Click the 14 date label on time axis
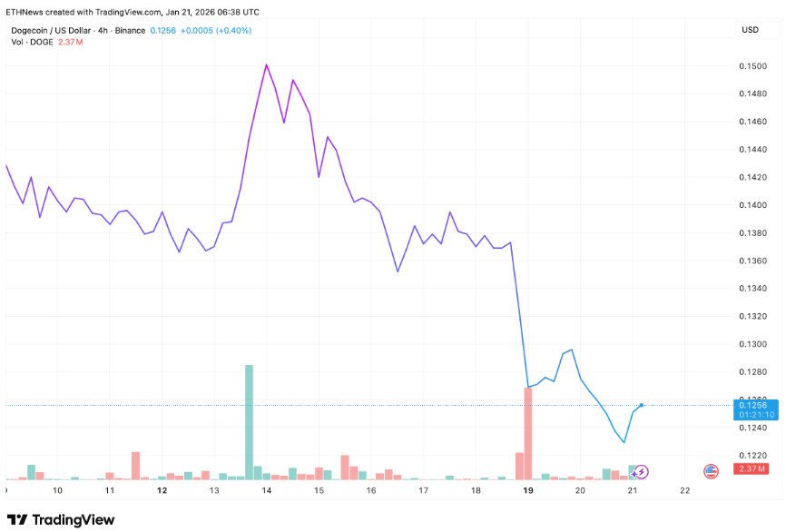This screenshot has height=532, width=786. [267, 490]
